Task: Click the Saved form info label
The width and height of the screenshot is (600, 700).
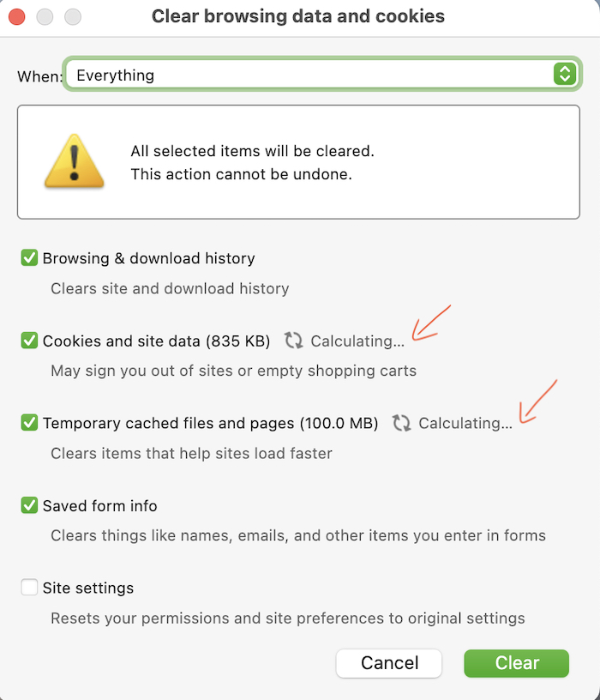Action: tap(100, 506)
